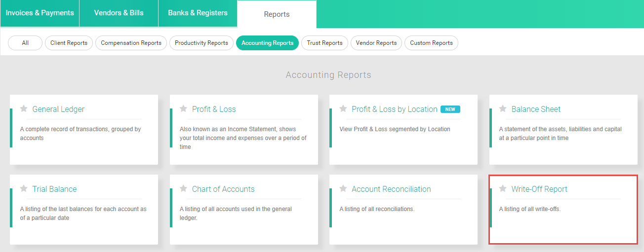Viewport: 644px width, 252px height.
Task: Toggle the Account Reconciliation favorite star
Action: [x=343, y=188]
